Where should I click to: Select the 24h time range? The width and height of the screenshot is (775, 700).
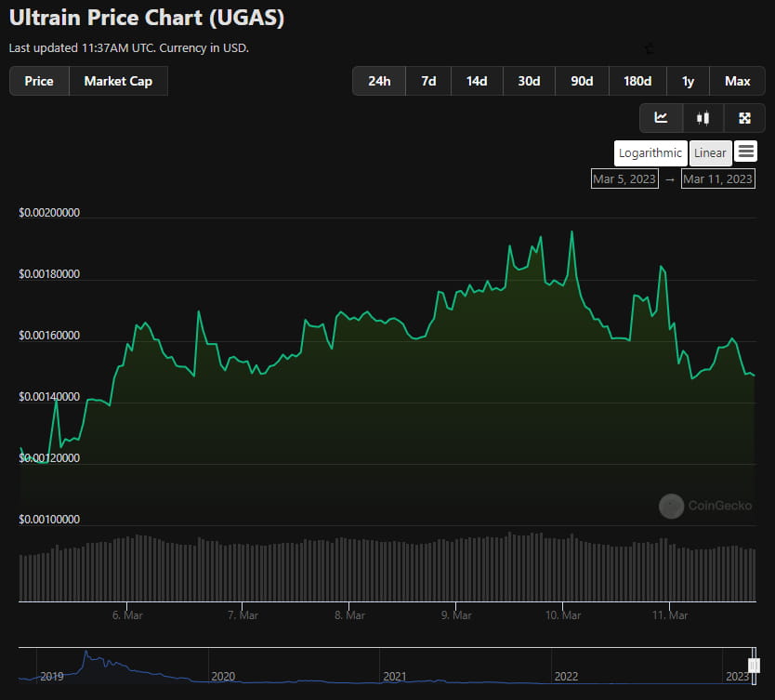coord(379,81)
